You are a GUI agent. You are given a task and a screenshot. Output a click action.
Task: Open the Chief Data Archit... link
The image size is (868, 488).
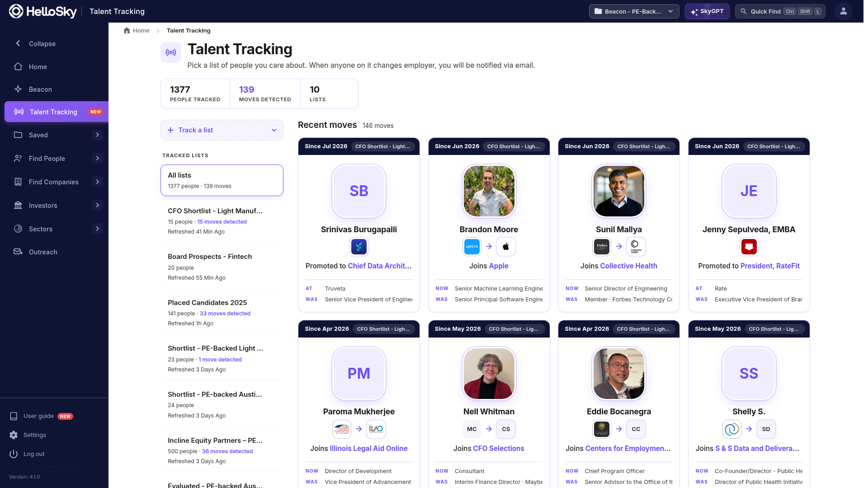(x=380, y=266)
